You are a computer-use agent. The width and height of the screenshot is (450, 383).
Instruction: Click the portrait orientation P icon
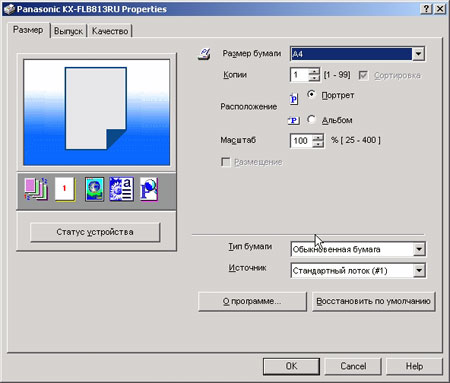[x=294, y=99]
